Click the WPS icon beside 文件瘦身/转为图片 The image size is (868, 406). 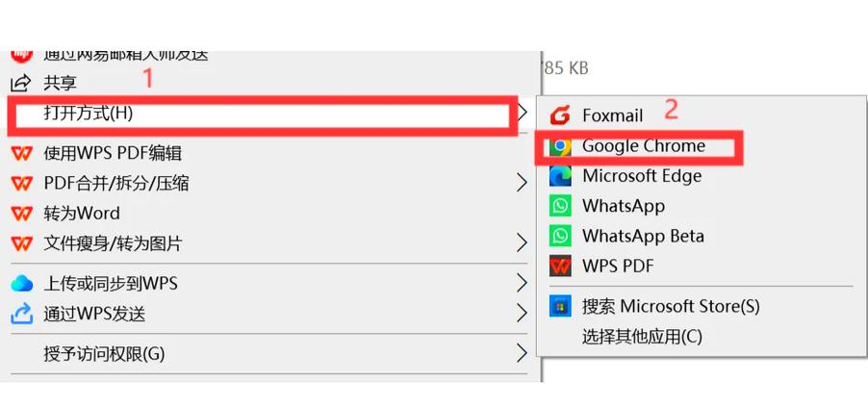point(21,242)
